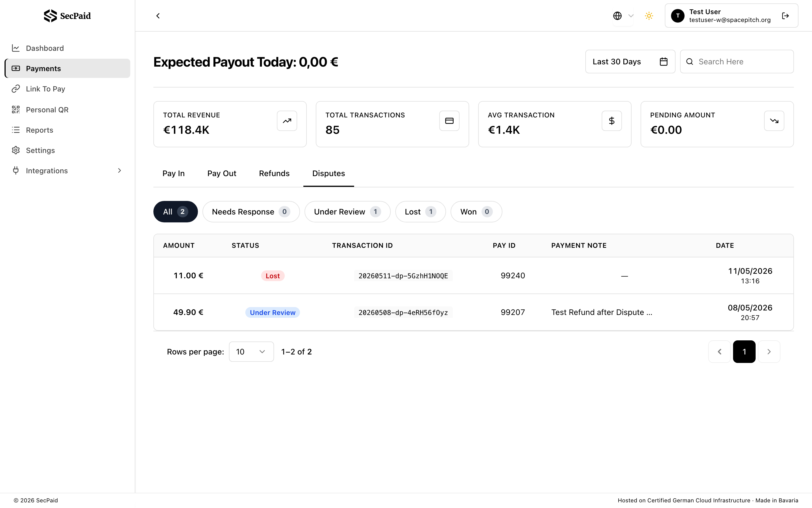Click the TRANSACTION ID column header
Screen dimensions: 812x508
click(x=362, y=245)
